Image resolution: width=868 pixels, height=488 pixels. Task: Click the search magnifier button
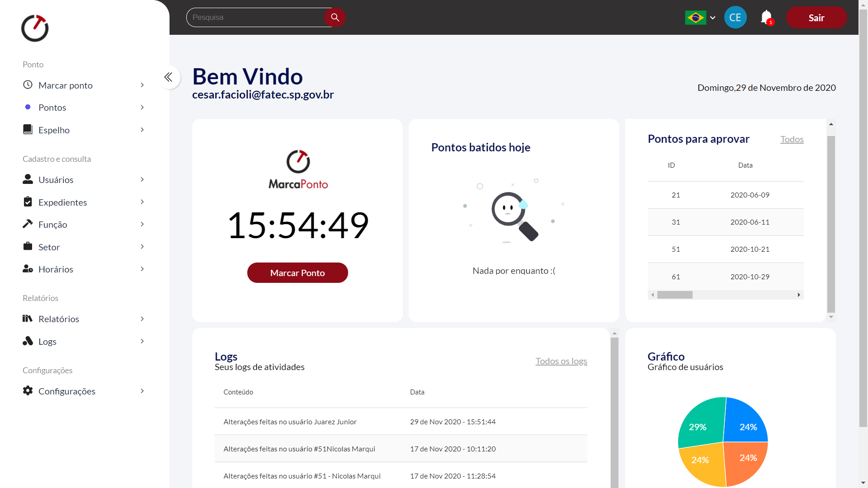coord(335,17)
